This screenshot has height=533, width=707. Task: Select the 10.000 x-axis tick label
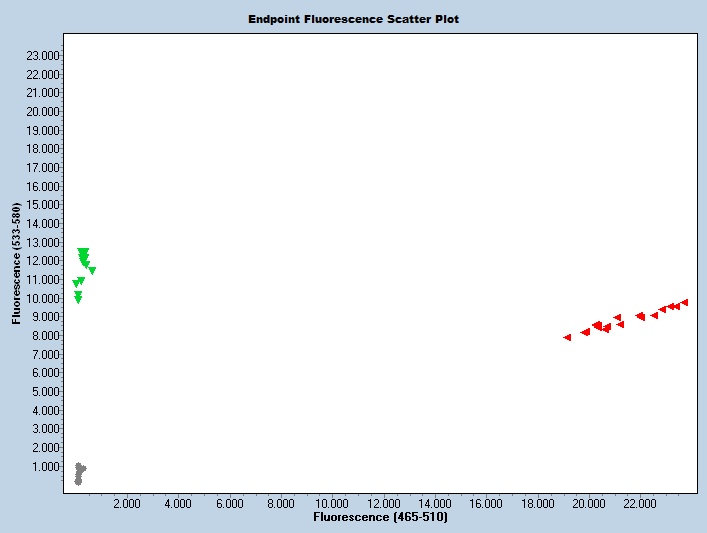pyautogui.click(x=331, y=504)
